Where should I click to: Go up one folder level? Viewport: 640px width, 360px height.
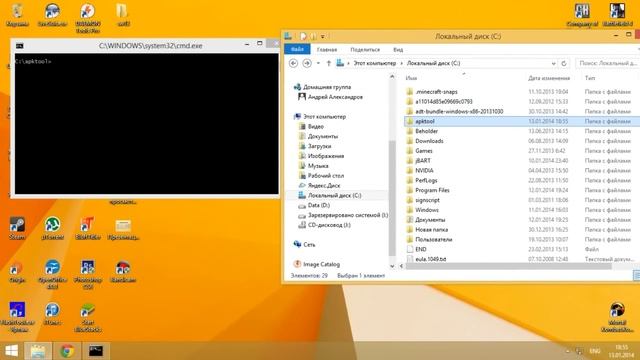point(329,63)
